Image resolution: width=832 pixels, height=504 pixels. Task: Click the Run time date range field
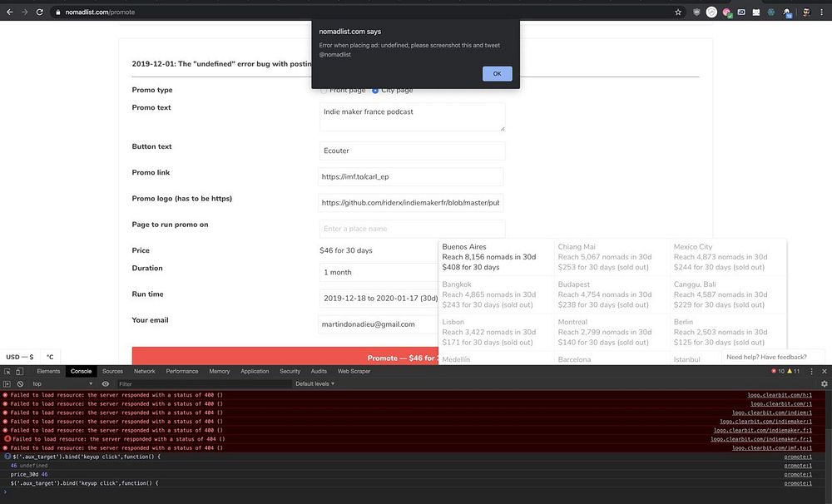click(x=379, y=298)
